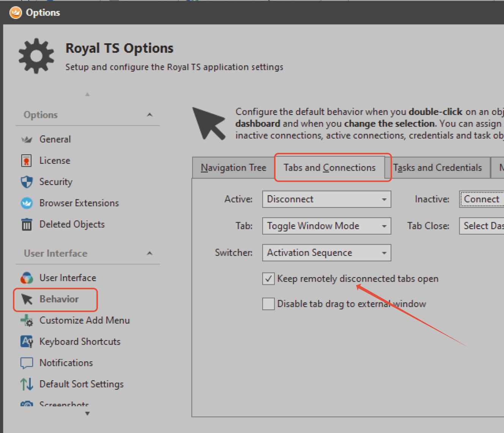Viewport: 504px width, 433px height.
Task: Click the Deleted Objects trash icon
Action: 27,224
